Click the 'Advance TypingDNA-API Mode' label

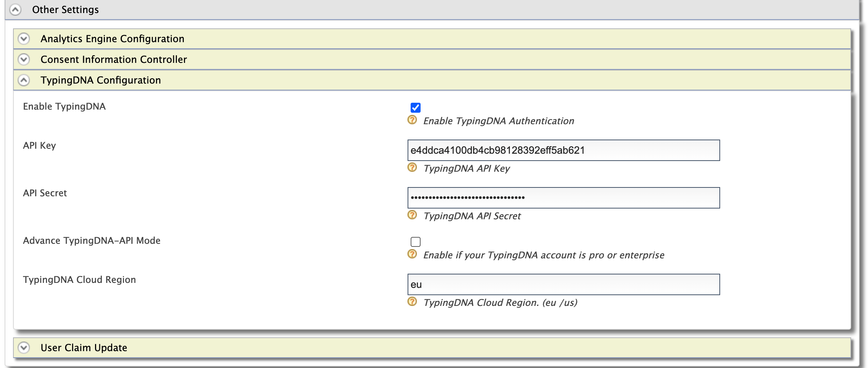coord(92,241)
